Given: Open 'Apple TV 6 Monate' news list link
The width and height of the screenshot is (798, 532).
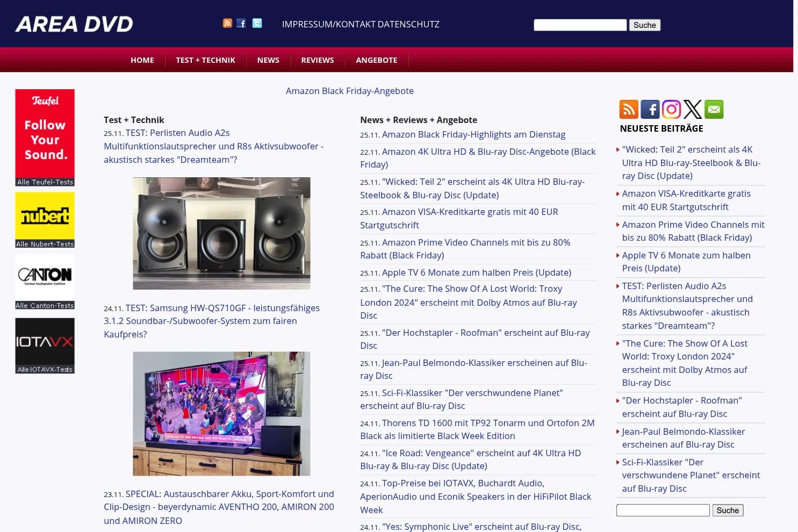Looking at the screenshot, I should coord(477,272).
